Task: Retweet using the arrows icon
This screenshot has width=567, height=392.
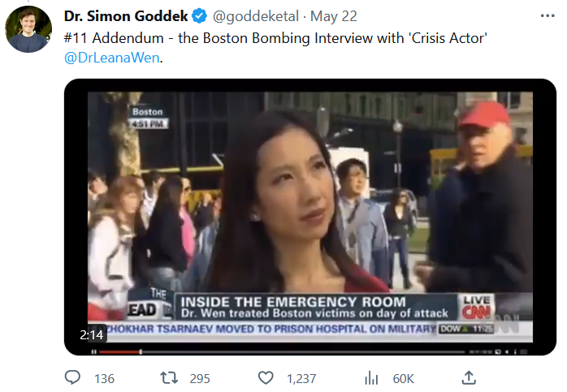Action: (169, 378)
